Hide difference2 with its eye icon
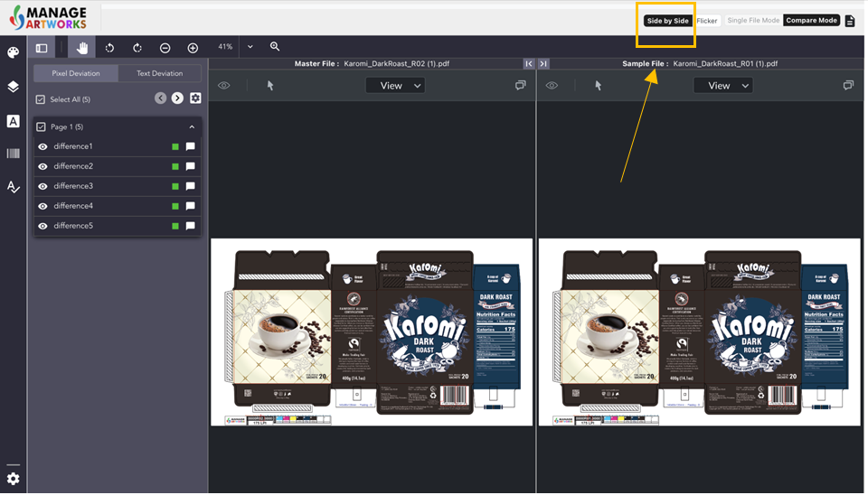The width and height of the screenshot is (868, 495). (42, 167)
